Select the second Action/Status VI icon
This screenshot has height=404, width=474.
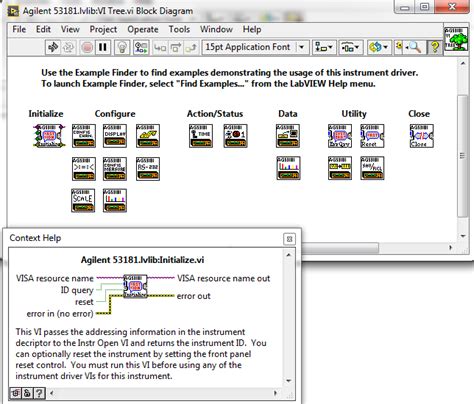pyautogui.click(x=236, y=136)
